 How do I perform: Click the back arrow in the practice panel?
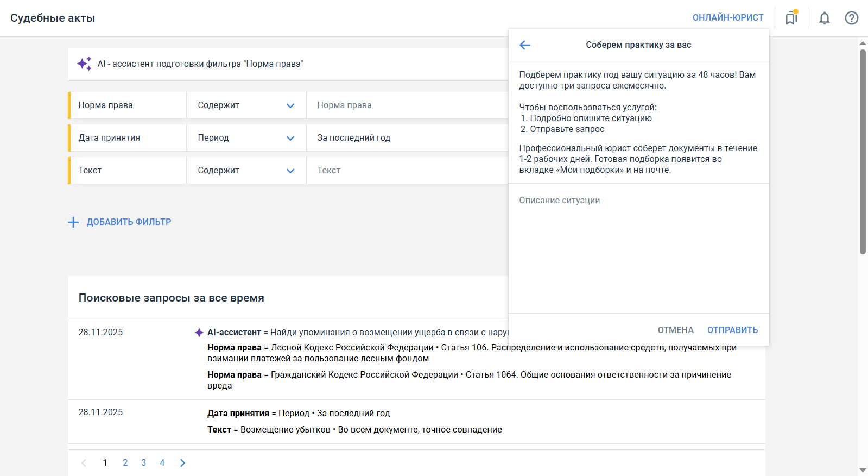point(525,45)
